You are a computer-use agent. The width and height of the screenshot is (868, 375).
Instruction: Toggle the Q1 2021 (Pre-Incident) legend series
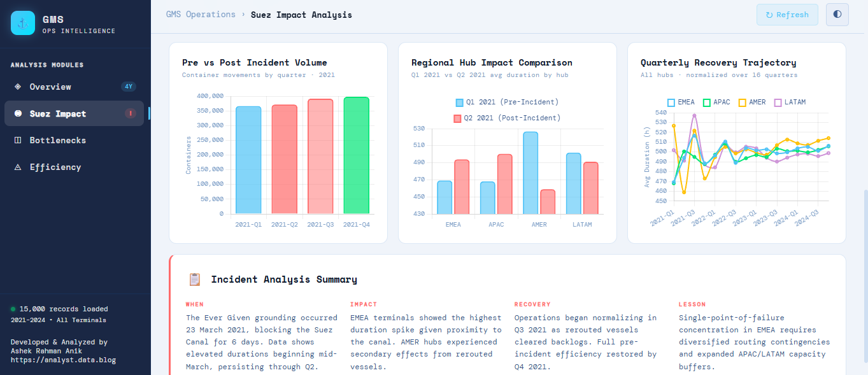point(507,103)
